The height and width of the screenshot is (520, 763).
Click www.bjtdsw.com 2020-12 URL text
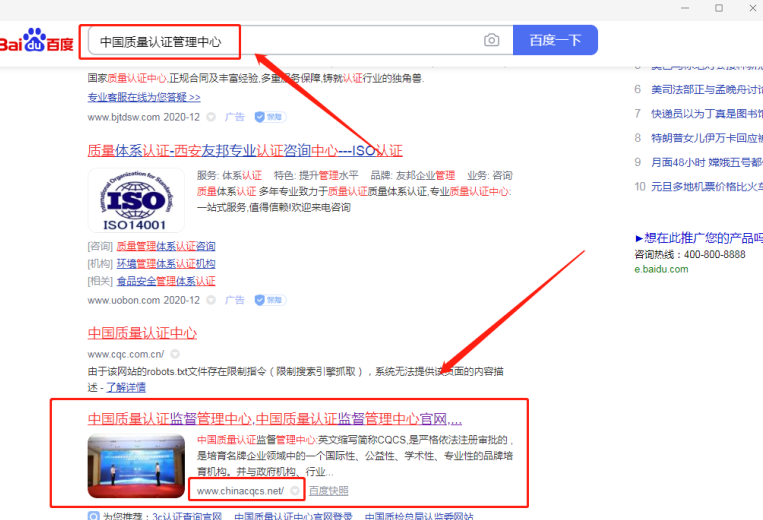144,117
